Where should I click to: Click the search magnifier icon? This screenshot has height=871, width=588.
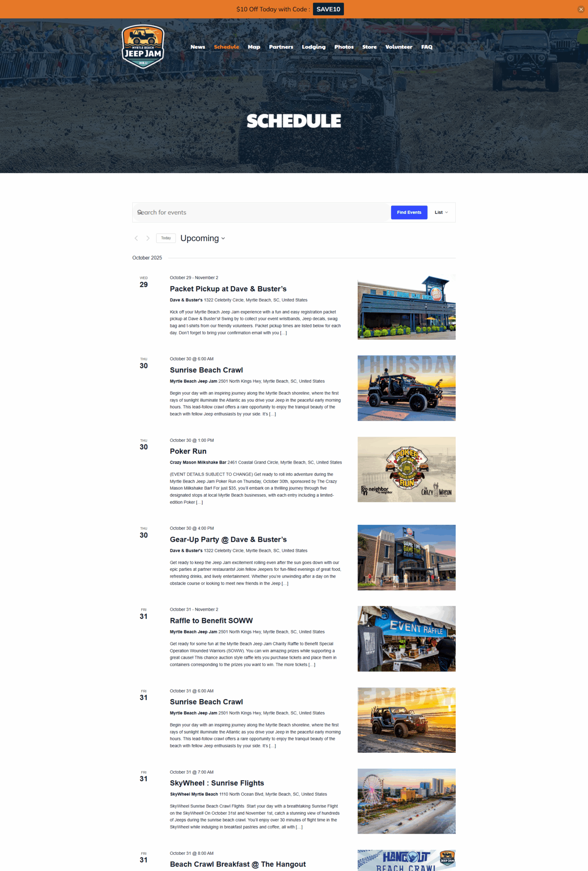[139, 212]
